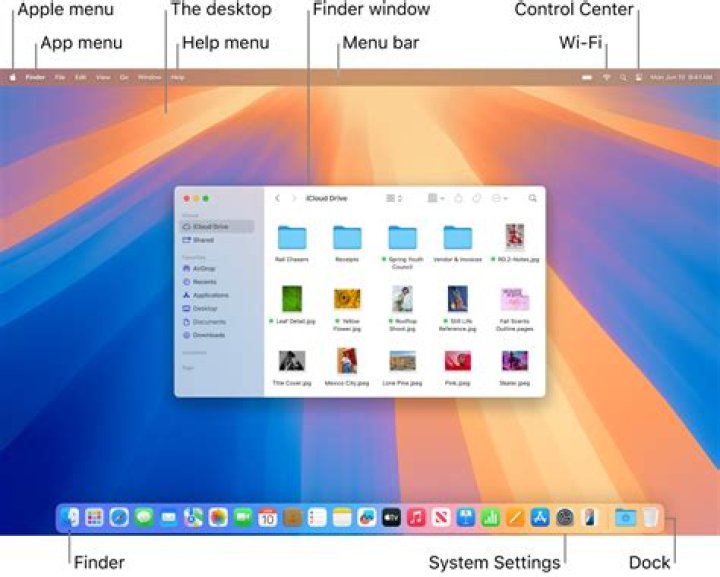The image size is (720, 577).
Task: Select Documents in Finder sidebar
Action: (x=216, y=322)
